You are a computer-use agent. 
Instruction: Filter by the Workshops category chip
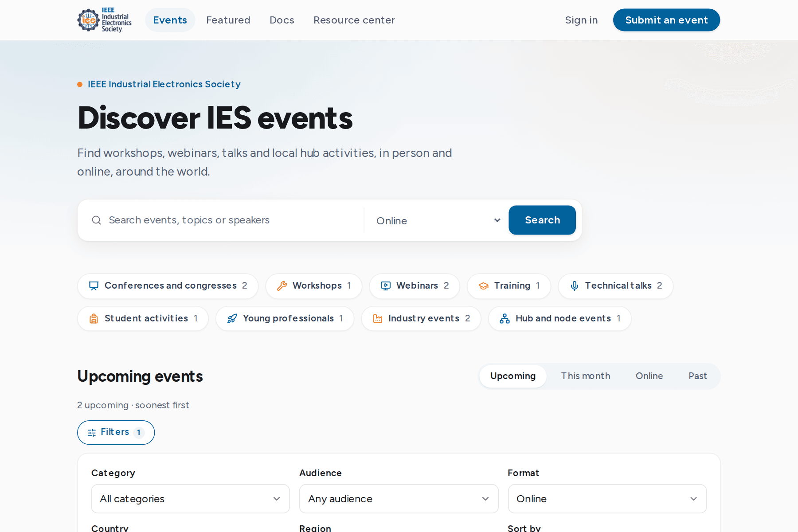pyautogui.click(x=314, y=286)
